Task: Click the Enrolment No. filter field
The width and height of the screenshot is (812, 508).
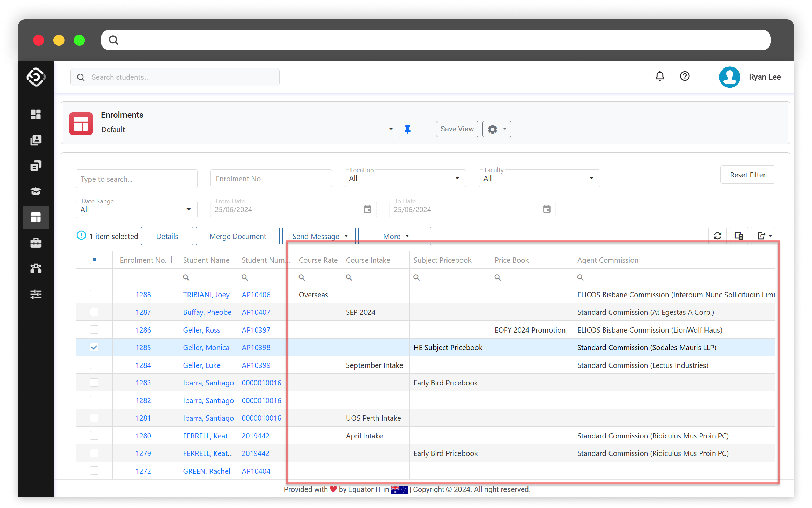Action: 271,179
